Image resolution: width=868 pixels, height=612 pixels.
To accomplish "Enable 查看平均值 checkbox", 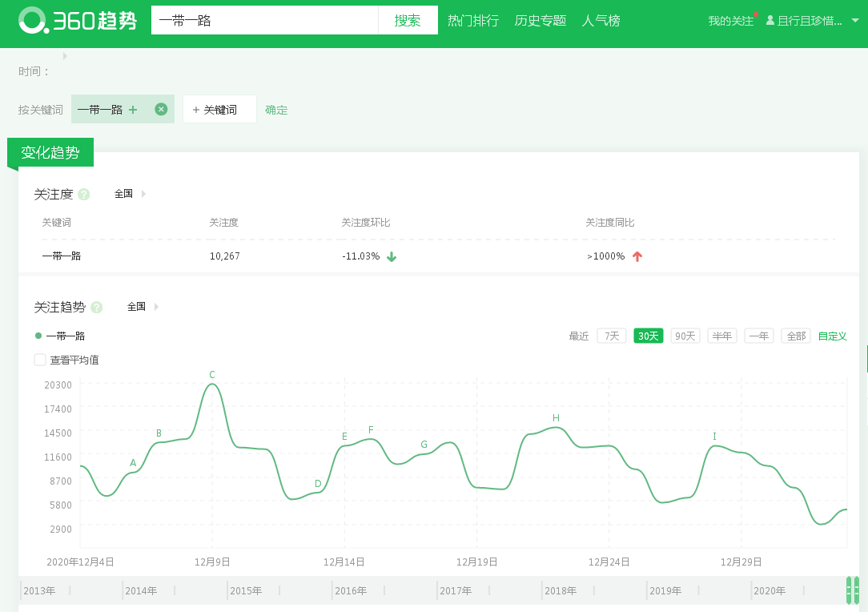I will pyautogui.click(x=40, y=360).
